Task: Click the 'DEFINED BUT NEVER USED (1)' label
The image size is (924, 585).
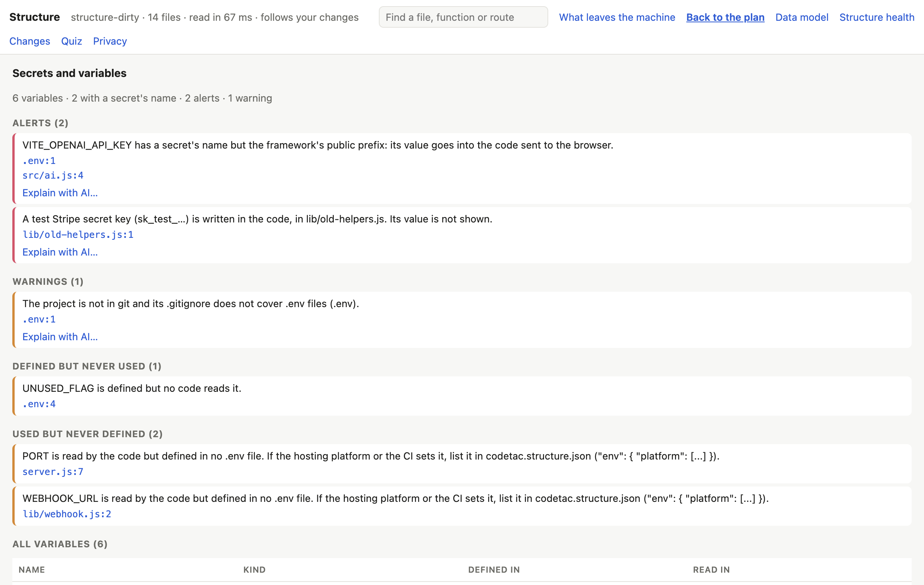Action: [87, 366]
